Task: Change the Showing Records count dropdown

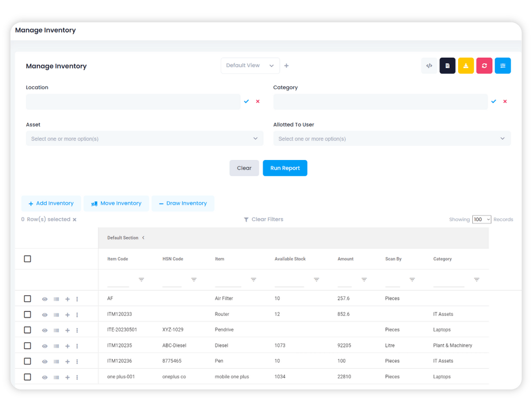Action: click(x=482, y=219)
